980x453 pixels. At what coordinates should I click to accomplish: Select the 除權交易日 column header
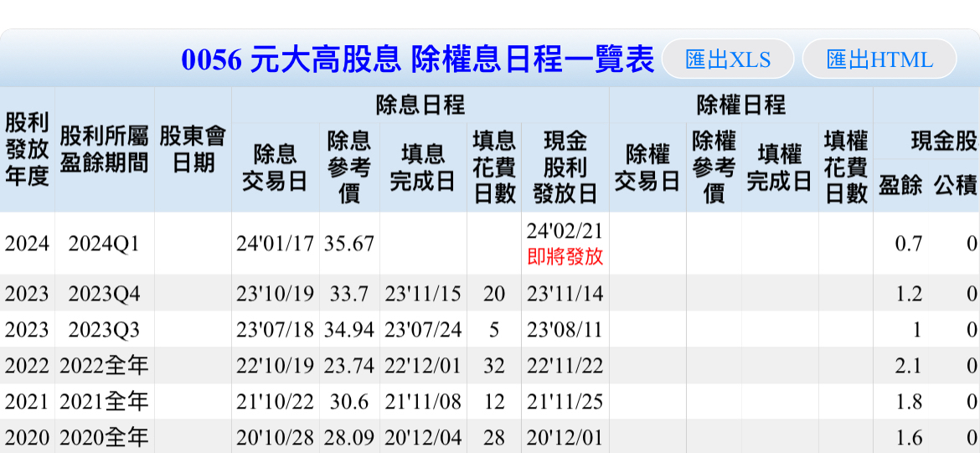647,167
